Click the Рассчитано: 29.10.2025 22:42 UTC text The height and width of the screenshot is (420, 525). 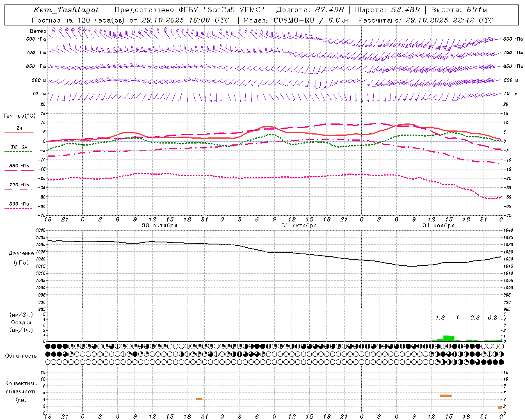[426, 20]
